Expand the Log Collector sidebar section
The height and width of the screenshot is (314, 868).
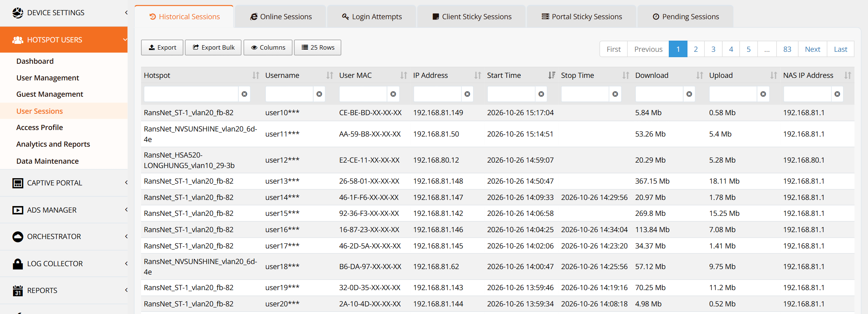coord(64,264)
